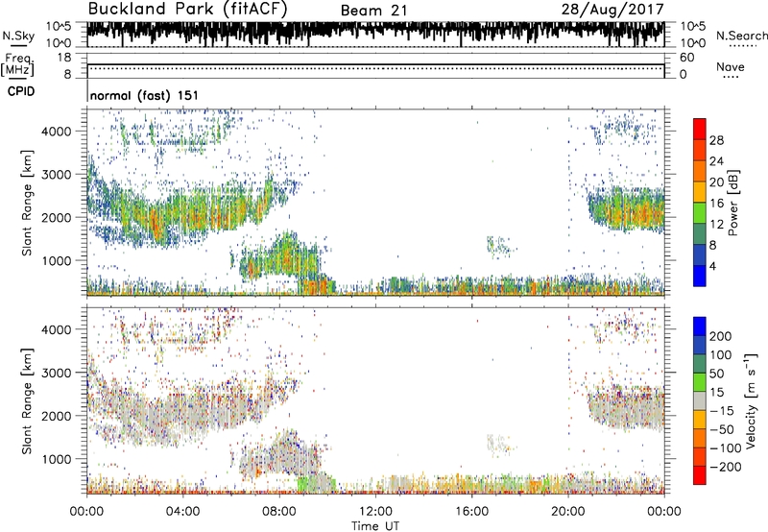Click the blue top of the velocity color bar

tap(700, 326)
